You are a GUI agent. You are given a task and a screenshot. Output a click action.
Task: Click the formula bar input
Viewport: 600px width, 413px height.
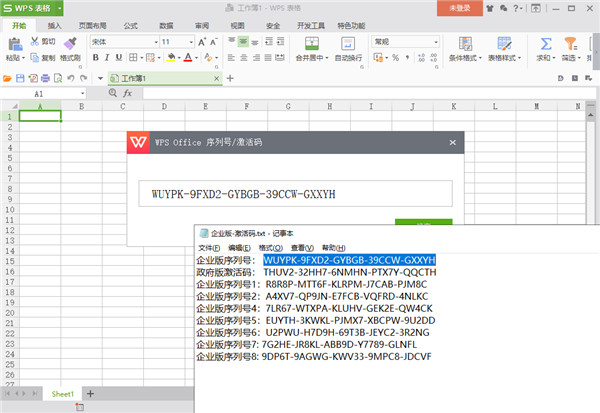pyautogui.click(x=369, y=93)
